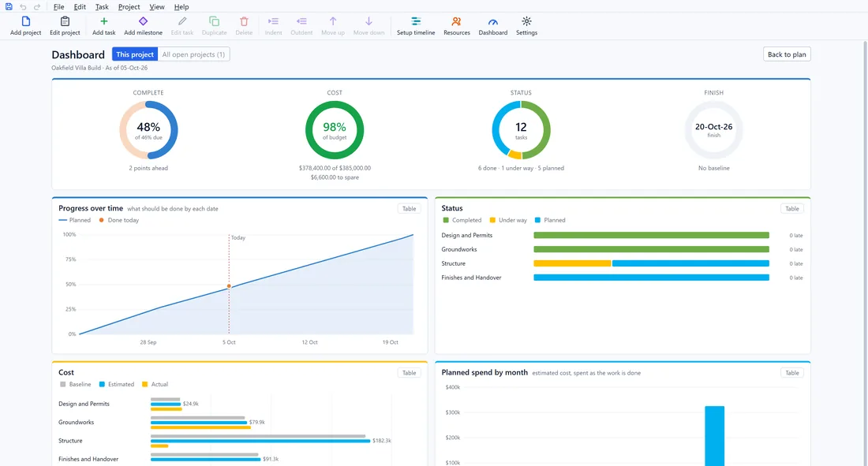The width and height of the screenshot is (868, 466).
Task: Click the $79.9k Groundworks cost value
Action: [x=257, y=423]
